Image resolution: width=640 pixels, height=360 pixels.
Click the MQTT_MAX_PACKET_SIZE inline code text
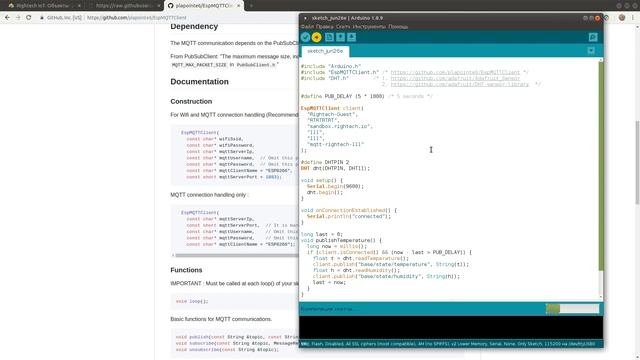click(x=199, y=65)
